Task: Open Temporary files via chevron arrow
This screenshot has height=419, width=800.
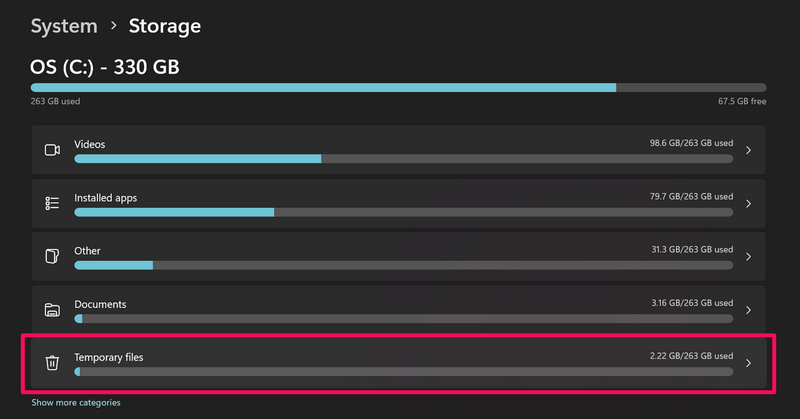Action: point(749,362)
